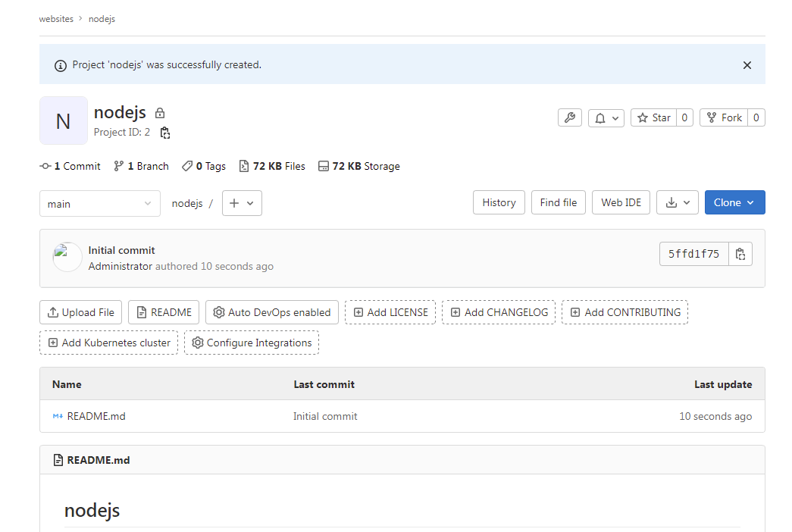Click the info icon in alert
Viewport: 792px width, 532px height.
tap(61, 66)
